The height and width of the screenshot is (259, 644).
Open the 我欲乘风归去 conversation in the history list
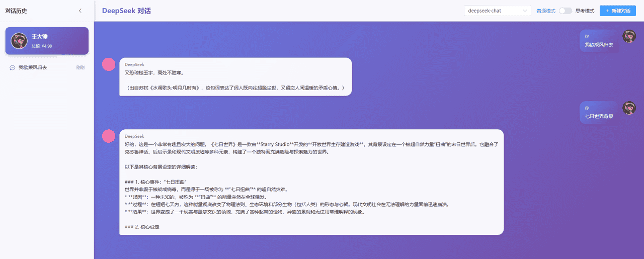47,67
